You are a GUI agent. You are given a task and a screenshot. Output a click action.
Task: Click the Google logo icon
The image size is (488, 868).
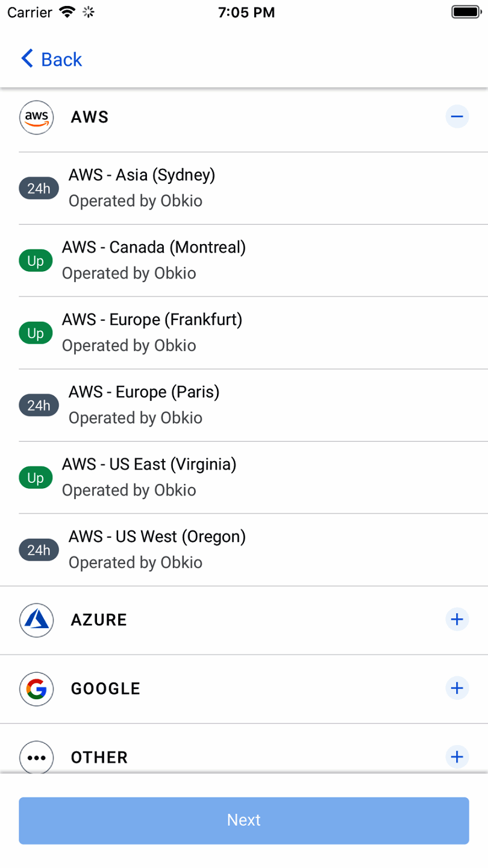pos(37,688)
